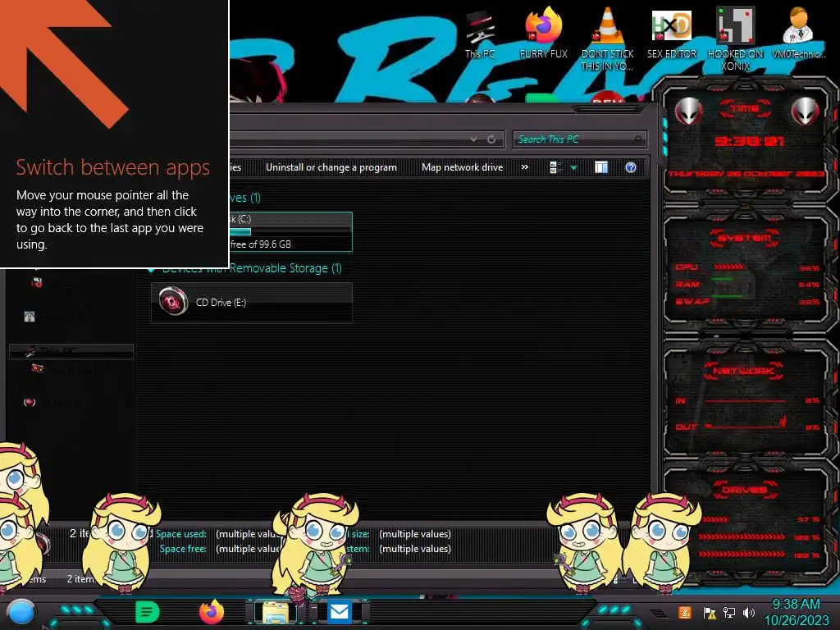Screen dimensions: 840x630
Task: Click the magnifier icon in the search box
Action: coord(637,139)
